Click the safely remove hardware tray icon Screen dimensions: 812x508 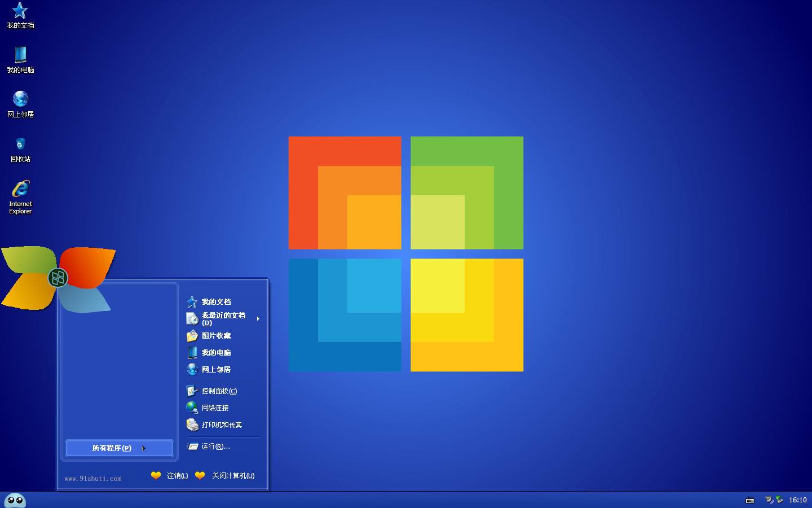pos(779,500)
